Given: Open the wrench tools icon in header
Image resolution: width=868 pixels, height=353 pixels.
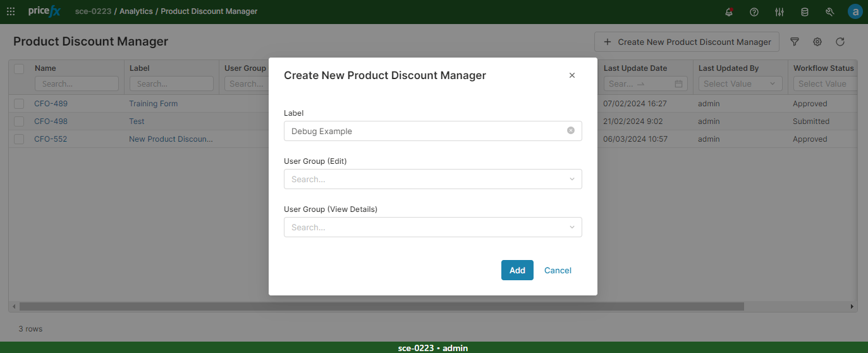Looking at the screenshot, I should [x=830, y=12].
